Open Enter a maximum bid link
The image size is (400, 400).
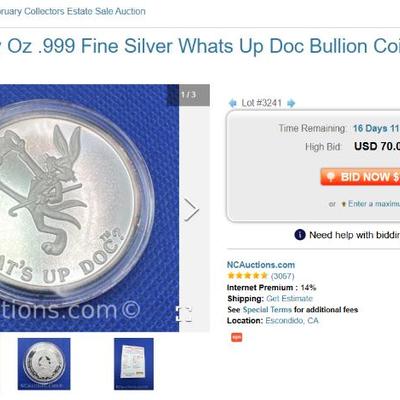[x=374, y=204]
